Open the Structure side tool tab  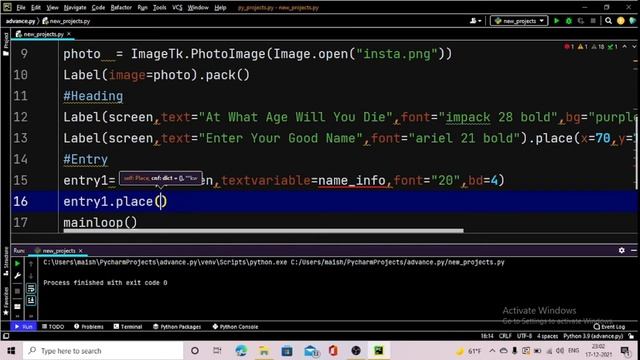click(5, 261)
